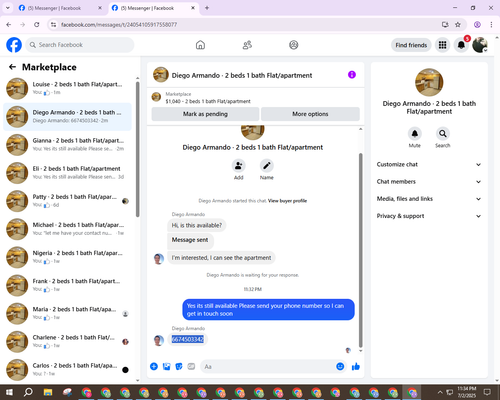Send a thumbs-up like

(356, 367)
